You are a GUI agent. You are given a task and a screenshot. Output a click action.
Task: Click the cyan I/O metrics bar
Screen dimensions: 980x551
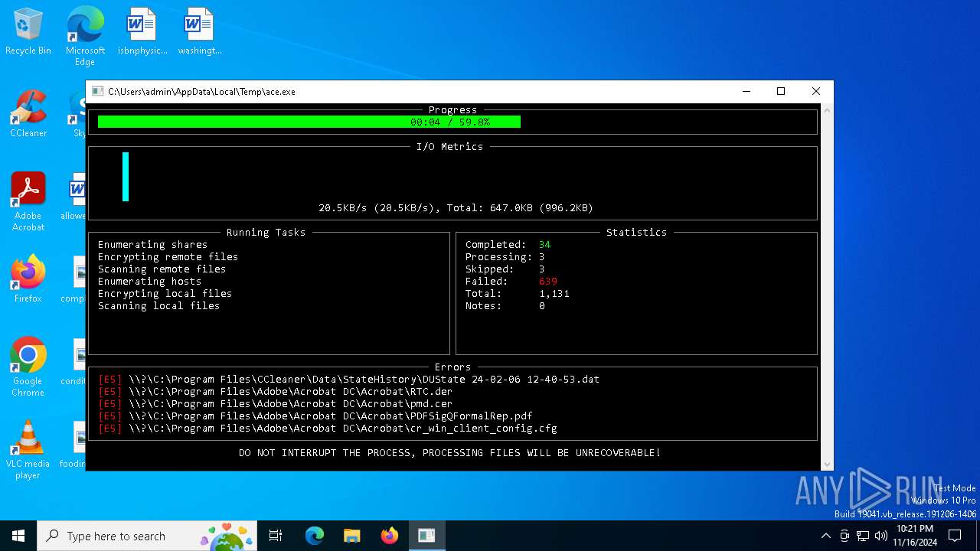126,177
